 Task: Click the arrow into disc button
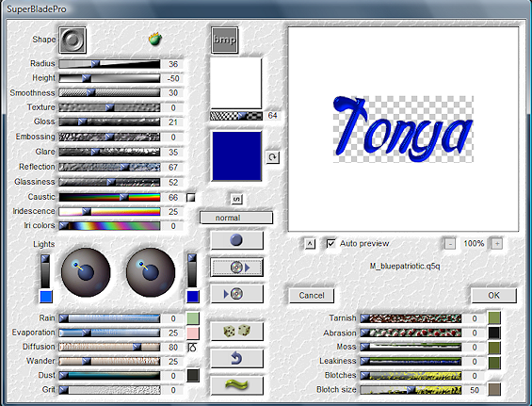pos(236,294)
